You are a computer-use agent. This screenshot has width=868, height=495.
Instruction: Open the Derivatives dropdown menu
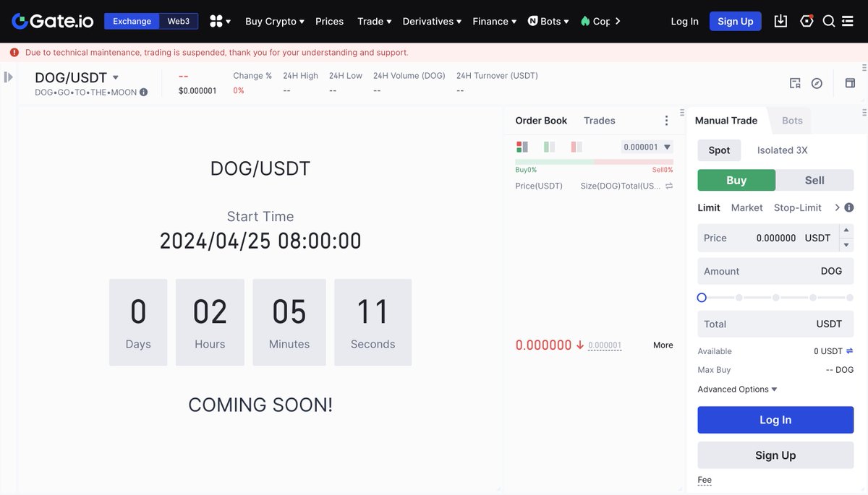(x=433, y=21)
